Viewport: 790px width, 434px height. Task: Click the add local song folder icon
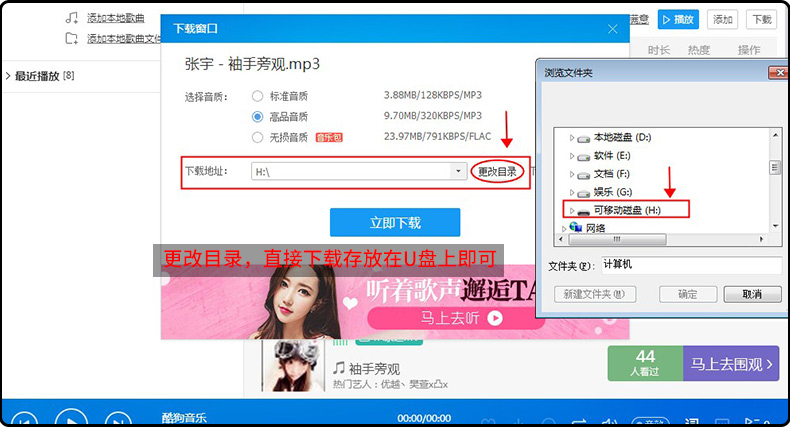click(71, 39)
